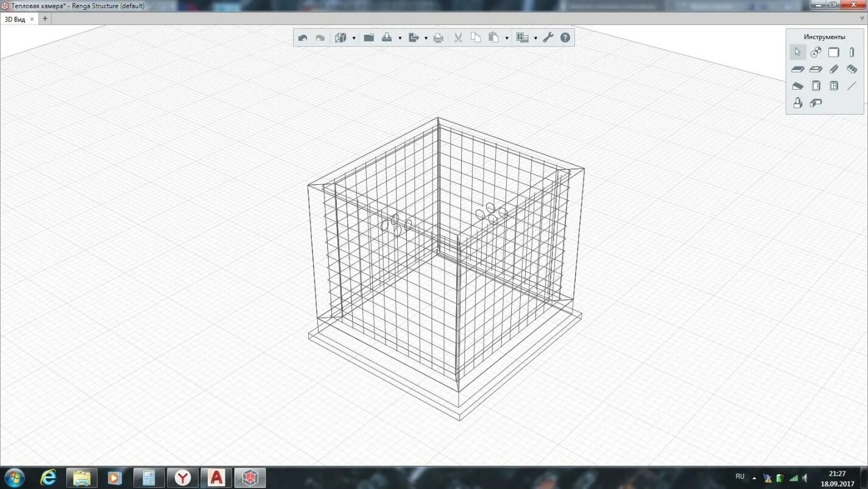The image size is (868, 489).
Task: Choose the axis marker tool
Action: tap(816, 52)
